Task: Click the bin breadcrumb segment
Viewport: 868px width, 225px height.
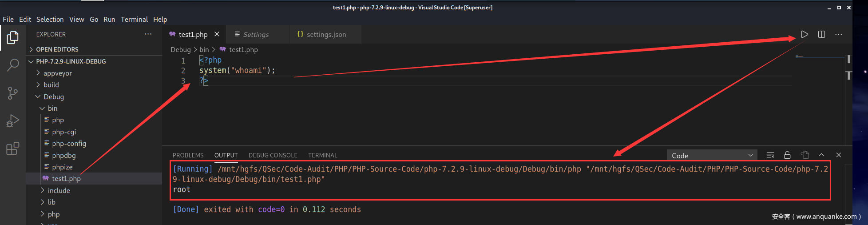Action: [204, 49]
